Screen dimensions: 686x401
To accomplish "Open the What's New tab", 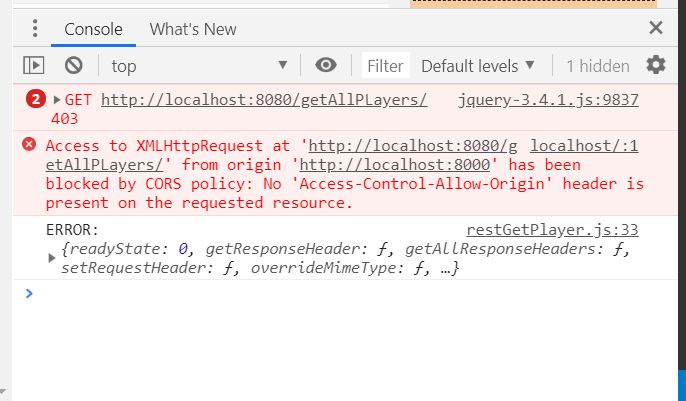I will coord(193,29).
